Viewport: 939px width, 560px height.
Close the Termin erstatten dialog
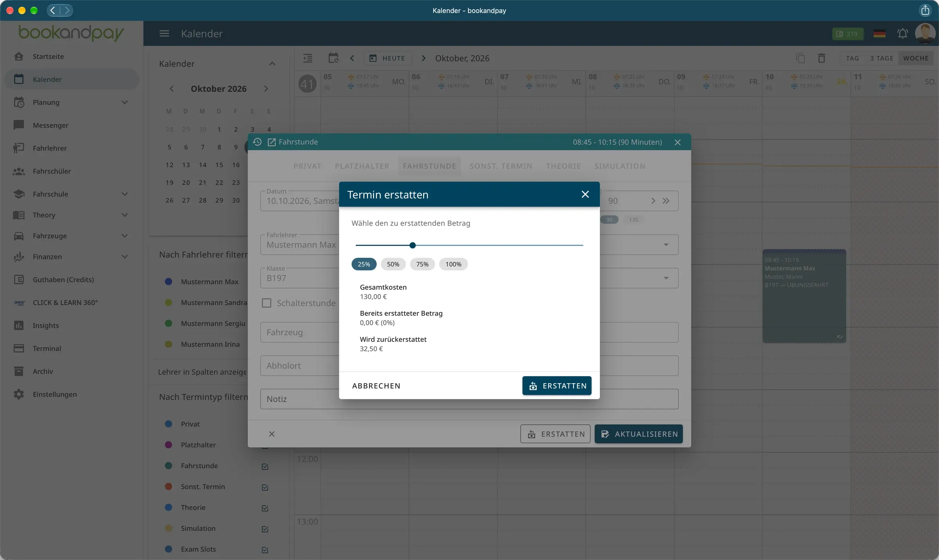tap(585, 194)
